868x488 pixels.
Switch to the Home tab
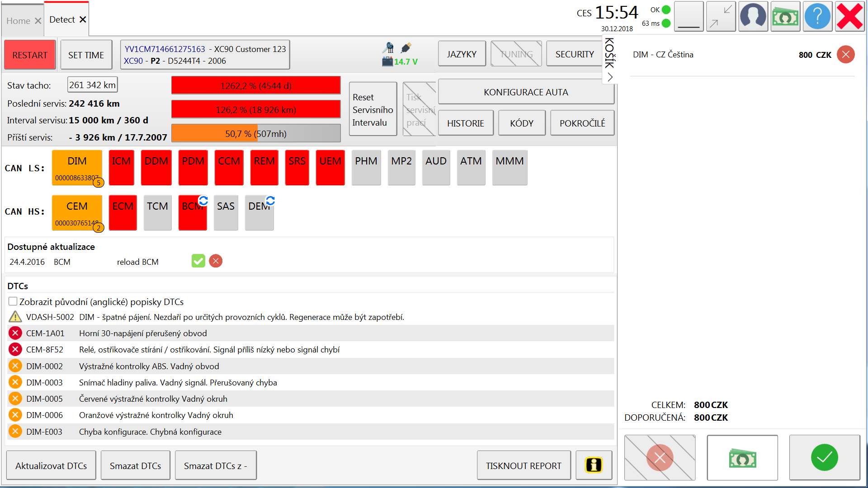[x=18, y=21]
